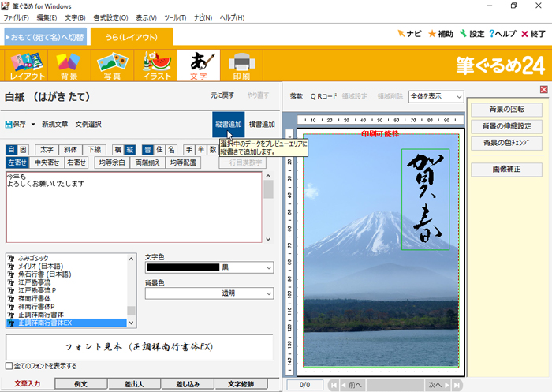552x392 pixels.
Task: Click the 保存 floppy disk icon
Action: (9, 125)
